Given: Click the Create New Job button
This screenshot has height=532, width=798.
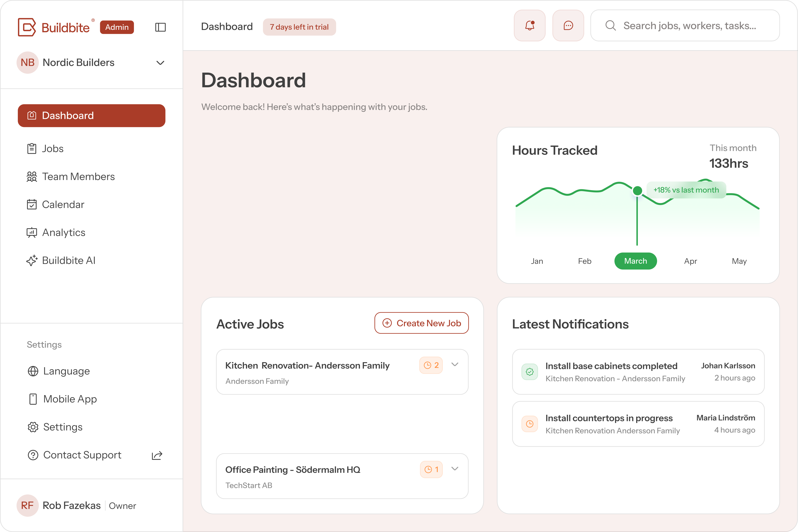Looking at the screenshot, I should point(421,323).
